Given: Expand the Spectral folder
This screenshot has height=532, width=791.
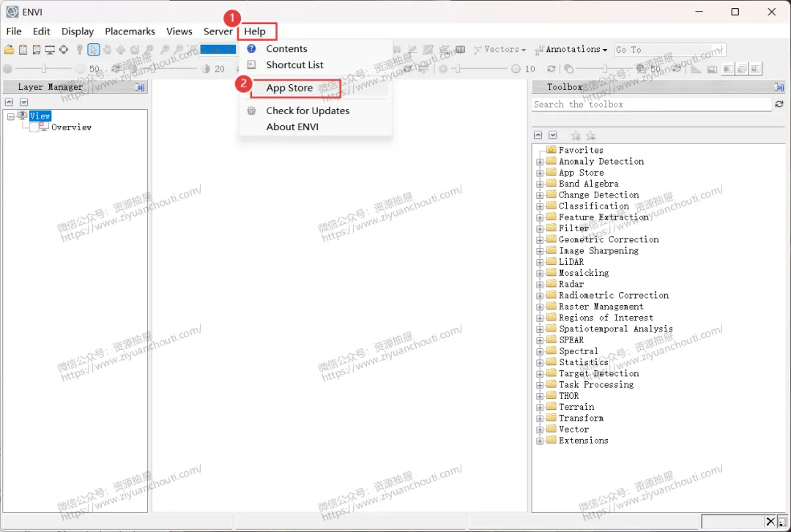Looking at the screenshot, I should [x=540, y=351].
